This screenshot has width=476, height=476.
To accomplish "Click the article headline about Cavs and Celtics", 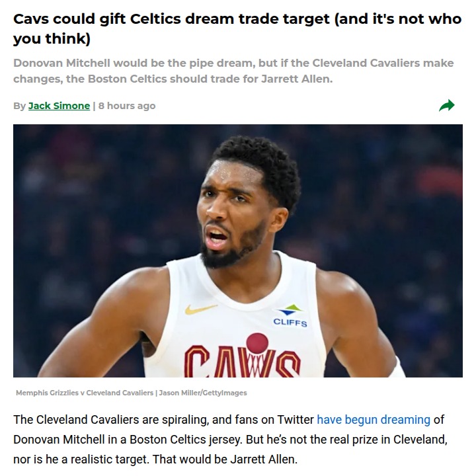I will coord(237,28).
